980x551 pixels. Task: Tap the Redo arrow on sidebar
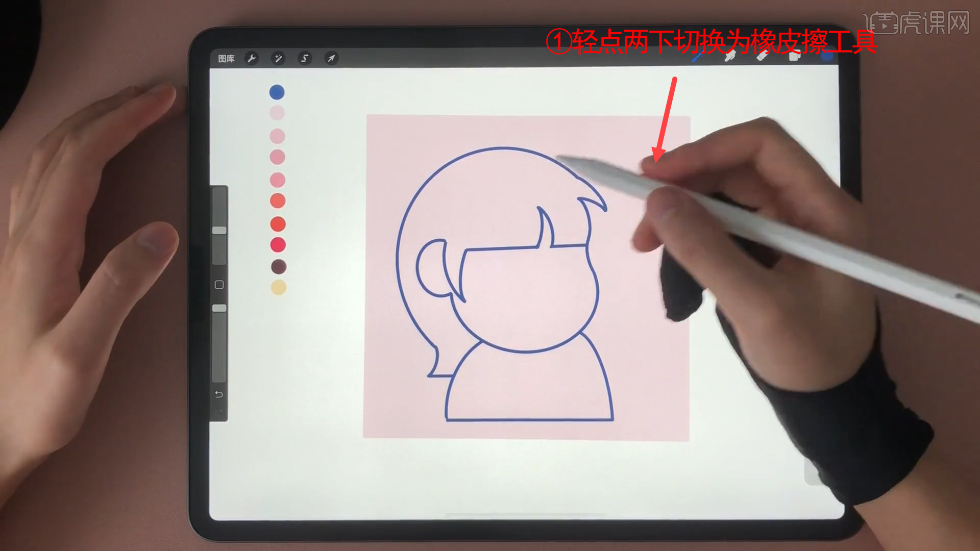coord(219,412)
